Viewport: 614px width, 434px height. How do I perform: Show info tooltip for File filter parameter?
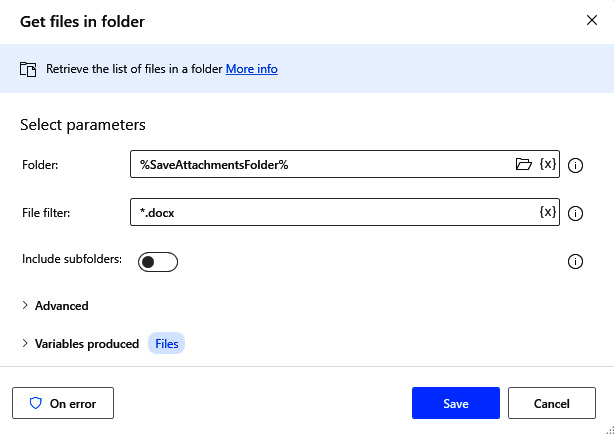click(575, 213)
